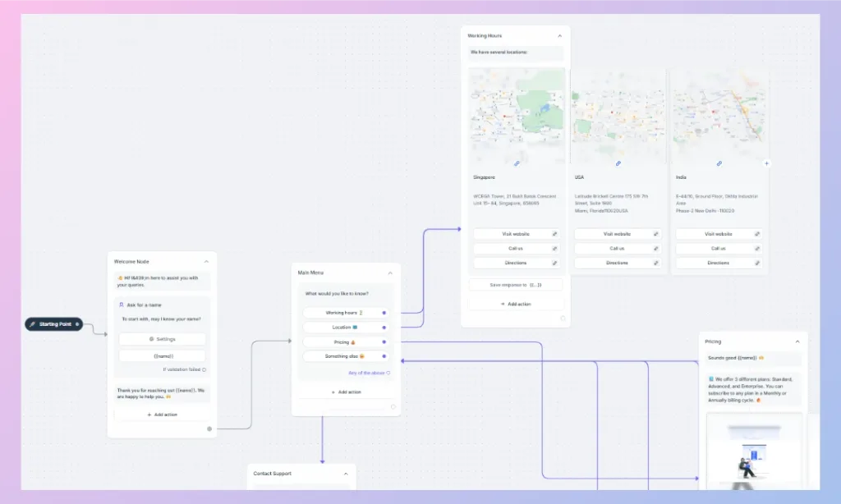Collapse the Welcome Node card
The width and height of the screenshot is (841, 504).
pos(206,262)
